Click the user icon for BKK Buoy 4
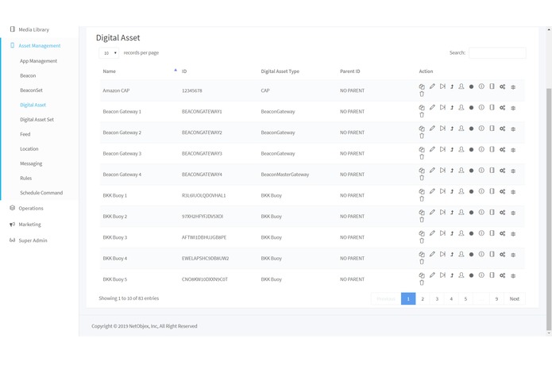This screenshot has width=552, height=392. click(461, 254)
